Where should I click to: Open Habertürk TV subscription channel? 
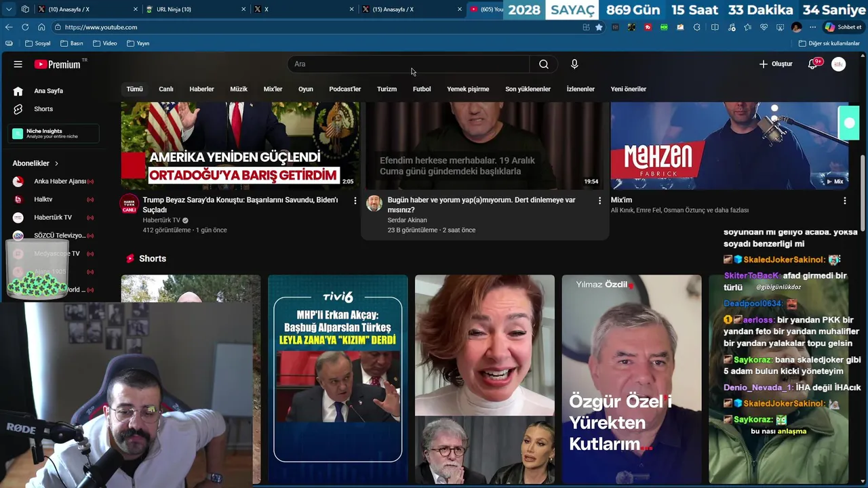click(54, 217)
